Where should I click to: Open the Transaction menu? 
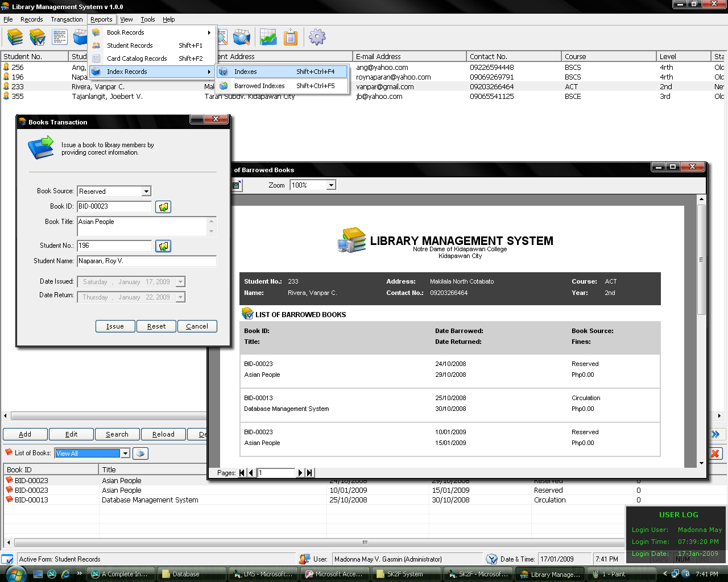[x=67, y=19]
